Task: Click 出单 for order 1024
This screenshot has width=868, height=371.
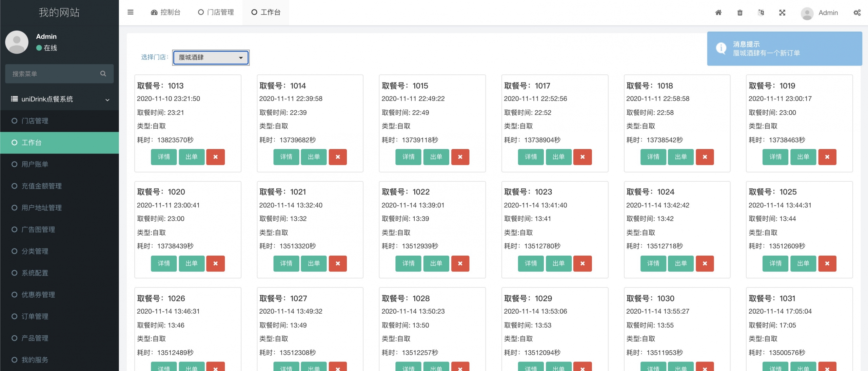Action: 681,263
